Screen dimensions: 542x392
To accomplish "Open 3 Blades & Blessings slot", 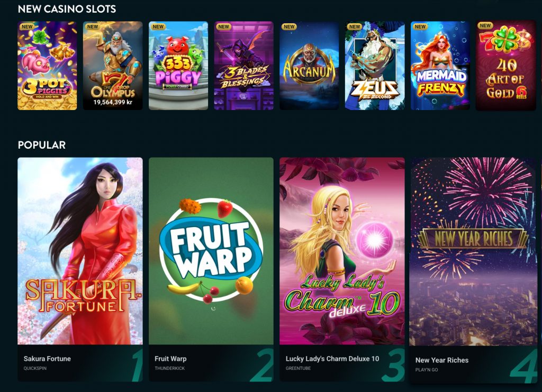I will click(243, 66).
